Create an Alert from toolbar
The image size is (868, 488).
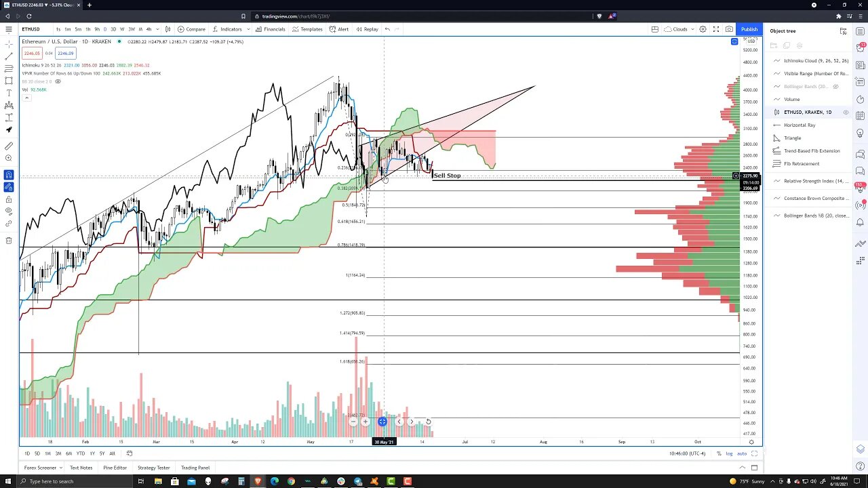339,29
